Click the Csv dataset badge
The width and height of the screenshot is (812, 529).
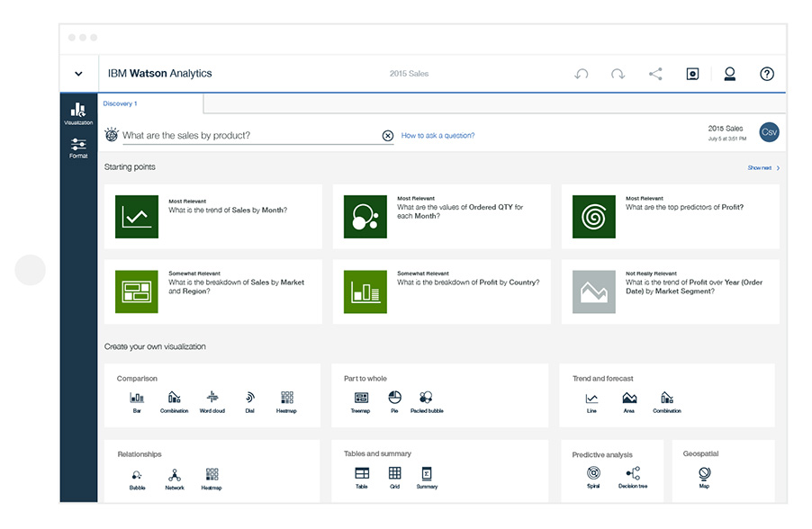click(769, 132)
